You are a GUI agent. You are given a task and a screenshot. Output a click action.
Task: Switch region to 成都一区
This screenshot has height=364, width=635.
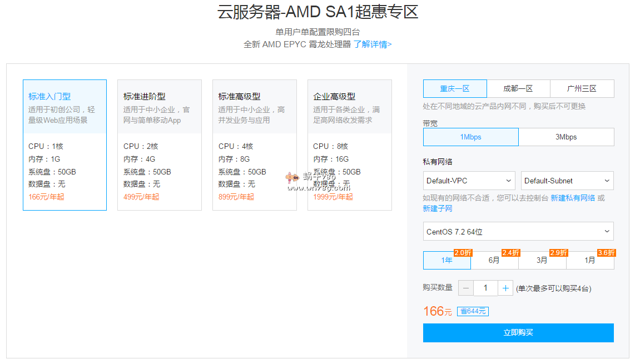click(518, 89)
